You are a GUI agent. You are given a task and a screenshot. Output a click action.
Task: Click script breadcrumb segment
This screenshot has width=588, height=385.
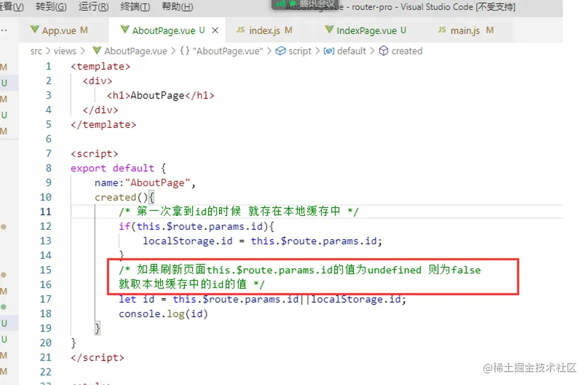coord(300,51)
